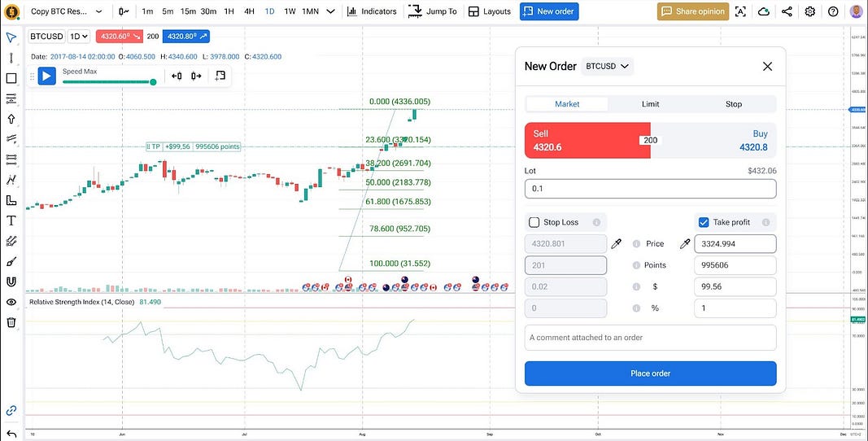This screenshot has height=441, width=868.
Task: Open BTCUSD symbol dropdown in New Order
Action: [607, 66]
